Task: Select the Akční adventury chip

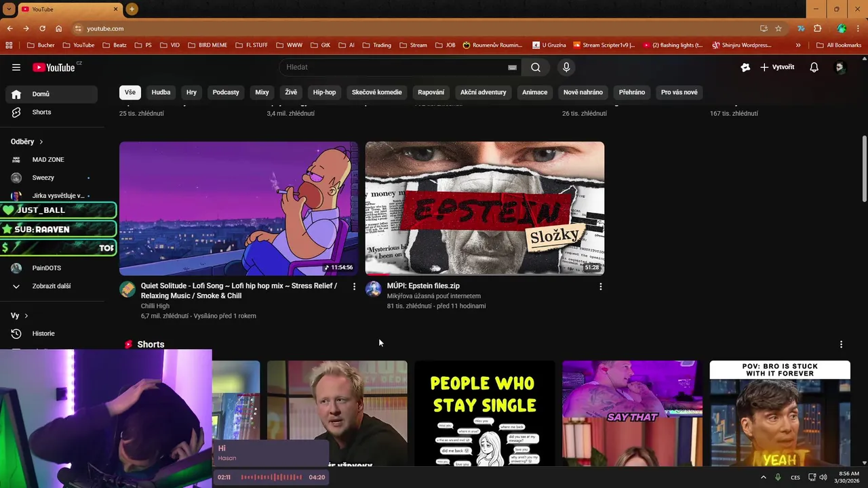Action: tap(483, 92)
